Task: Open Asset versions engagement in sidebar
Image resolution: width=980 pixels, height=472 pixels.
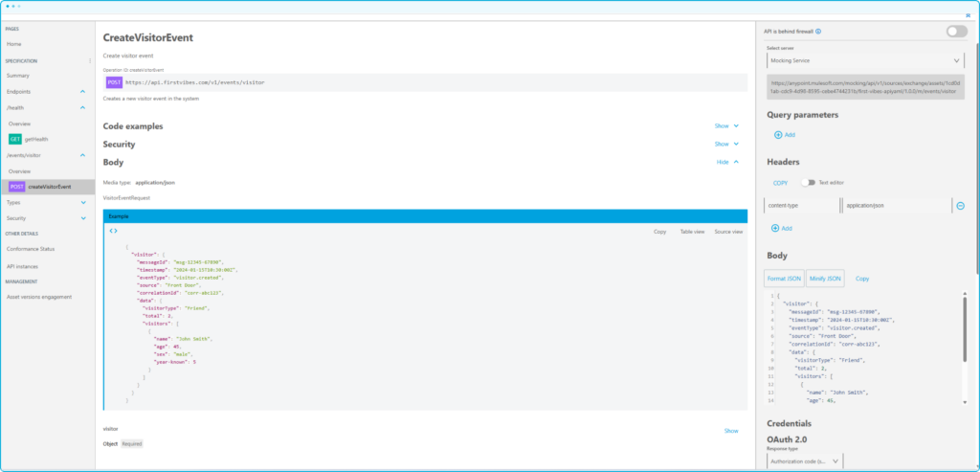Action: (38, 297)
